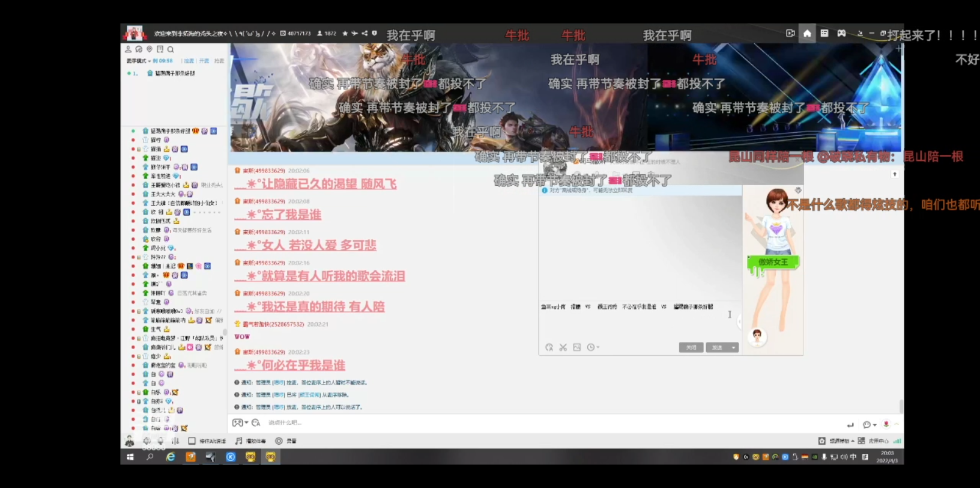Go to the home icon at top right
The width and height of the screenshot is (980, 488).
coord(807,34)
